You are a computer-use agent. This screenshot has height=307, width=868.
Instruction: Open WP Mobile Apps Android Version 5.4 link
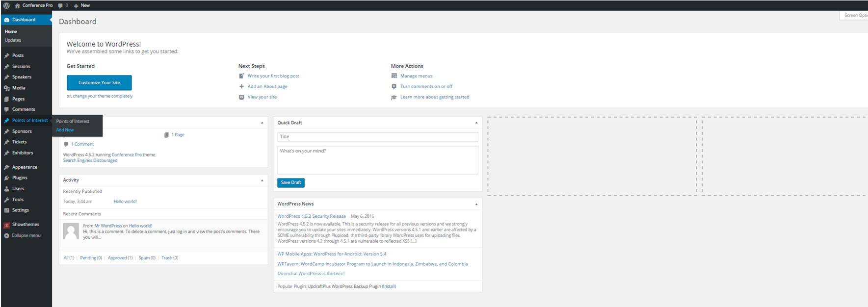click(332, 254)
